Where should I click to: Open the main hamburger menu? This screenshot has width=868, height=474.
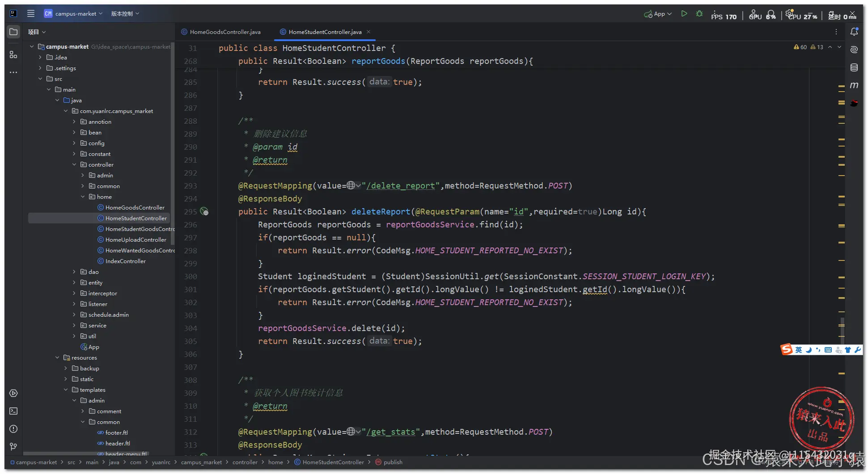(x=31, y=13)
